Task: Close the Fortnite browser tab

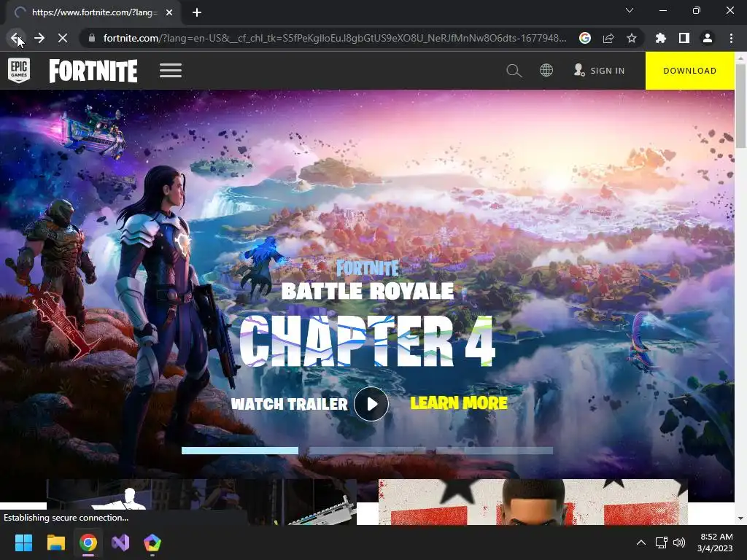Action: point(169,12)
